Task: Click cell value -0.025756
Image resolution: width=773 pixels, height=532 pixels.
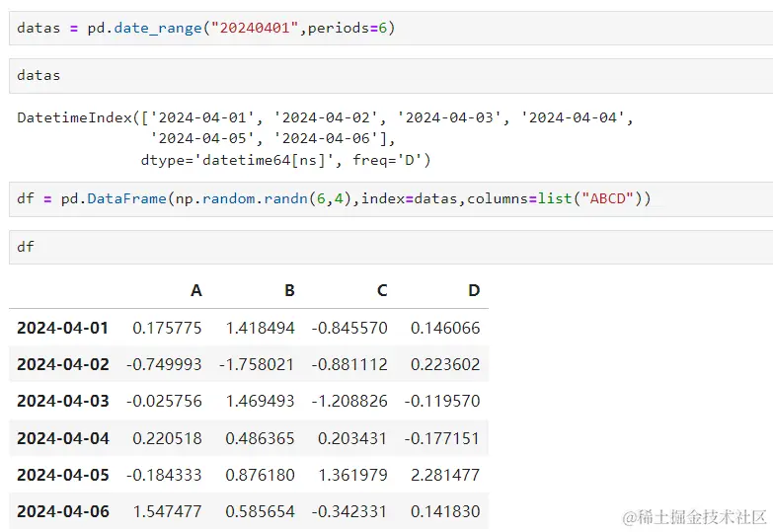Action: coord(164,401)
